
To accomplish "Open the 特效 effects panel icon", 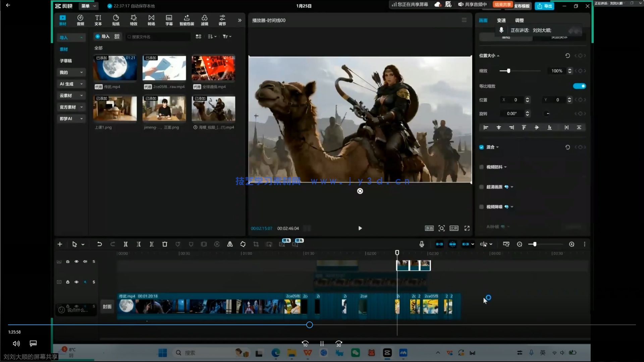I will pos(133,20).
